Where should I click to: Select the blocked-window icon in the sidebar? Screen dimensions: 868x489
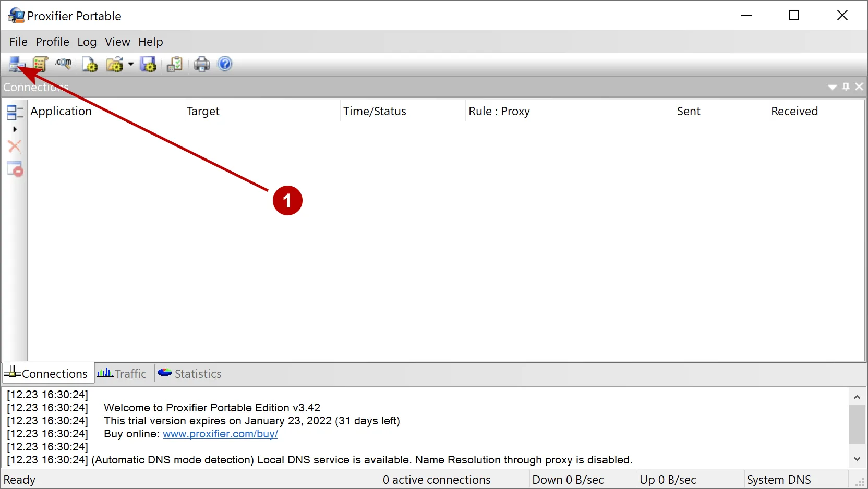(x=15, y=168)
